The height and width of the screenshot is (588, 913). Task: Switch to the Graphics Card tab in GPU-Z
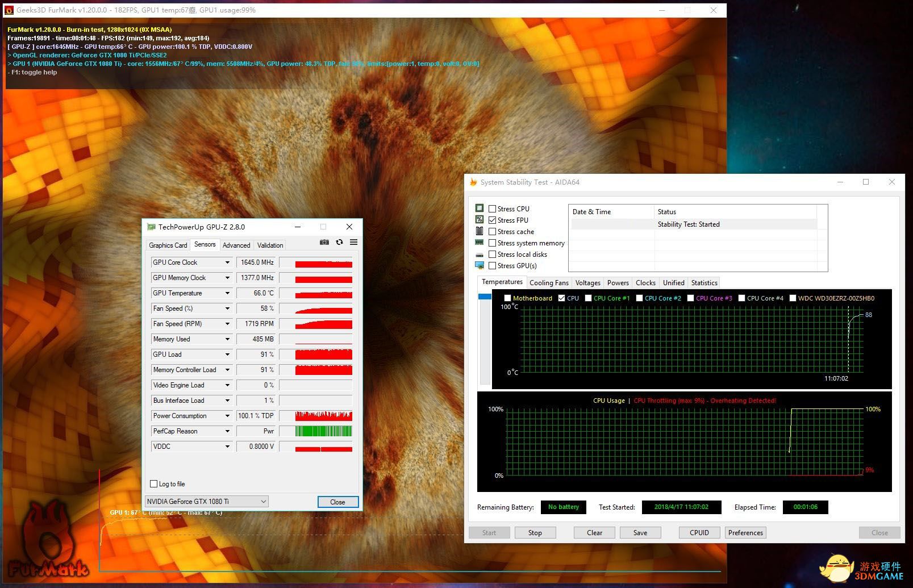pos(168,245)
